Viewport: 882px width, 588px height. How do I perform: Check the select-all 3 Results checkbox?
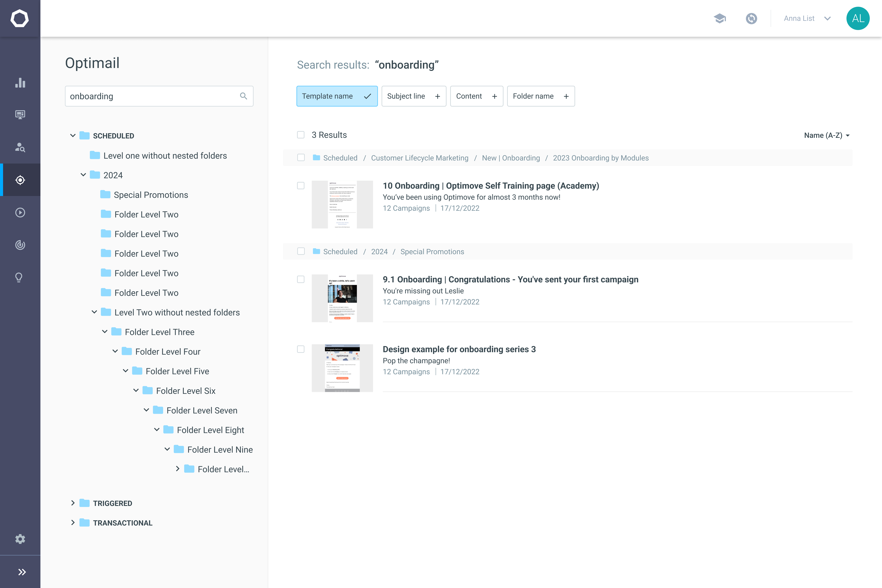[301, 135]
